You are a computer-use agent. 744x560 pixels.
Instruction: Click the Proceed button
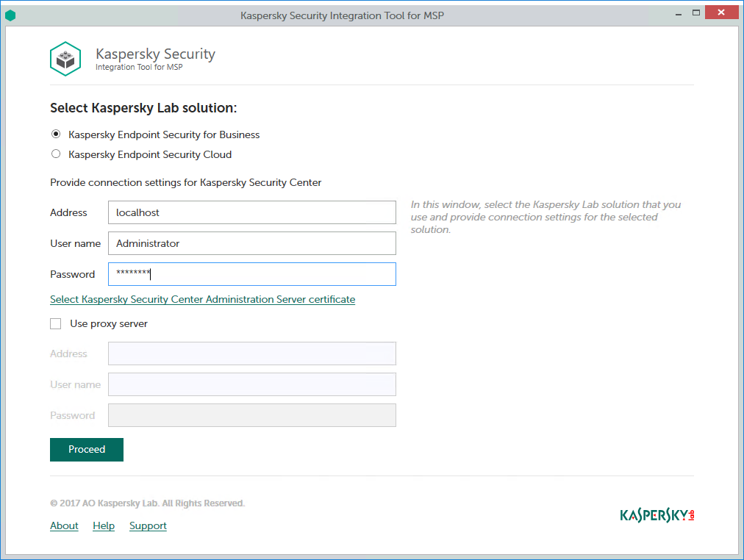[86, 450]
